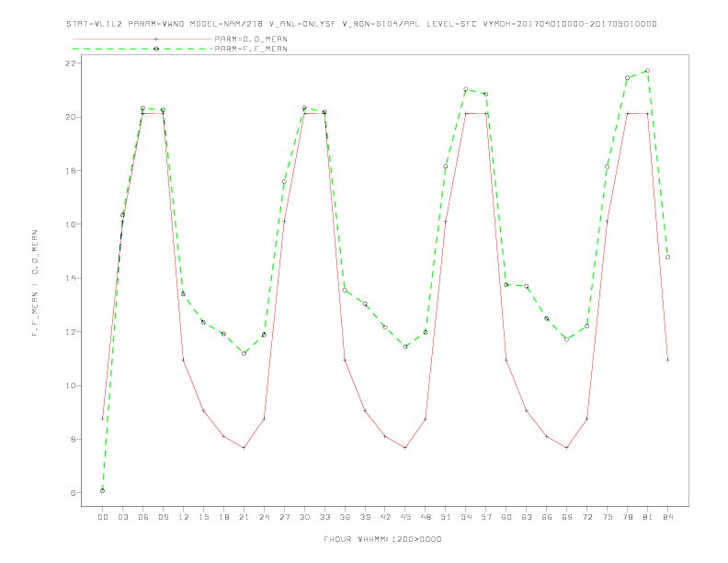Screen dimensions: 728x563
Task: Click x-axis tick label 75
Action: (x=608, y=517)
